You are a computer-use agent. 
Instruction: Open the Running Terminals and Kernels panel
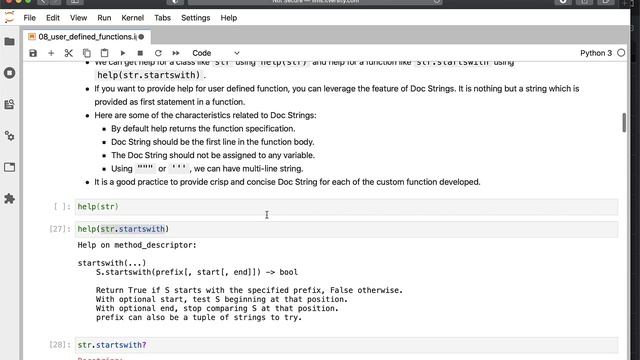(9, 73)
